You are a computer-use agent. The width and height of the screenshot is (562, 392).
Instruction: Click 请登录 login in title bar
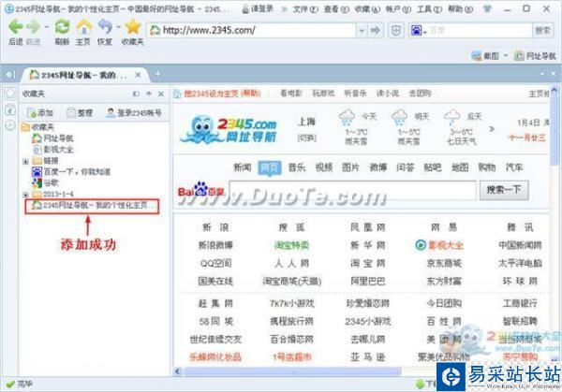pos(258,9)
